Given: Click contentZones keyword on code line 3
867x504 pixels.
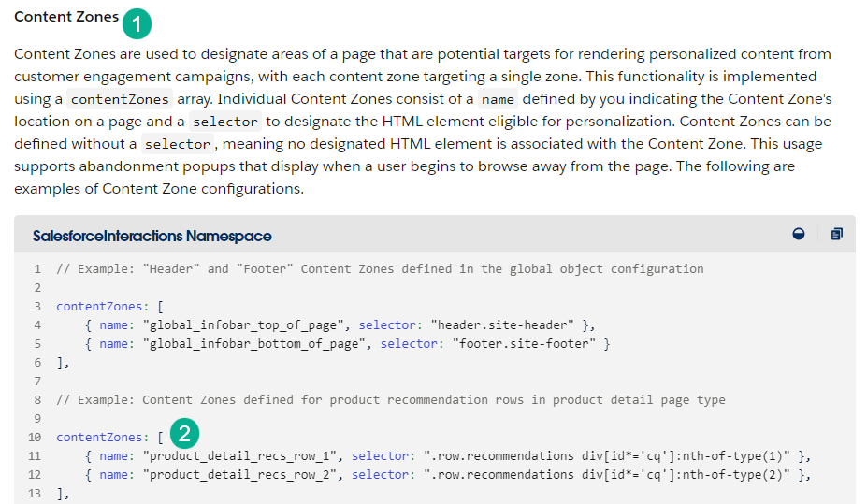Looking at the screenshot, I should (x=100, y=306).
